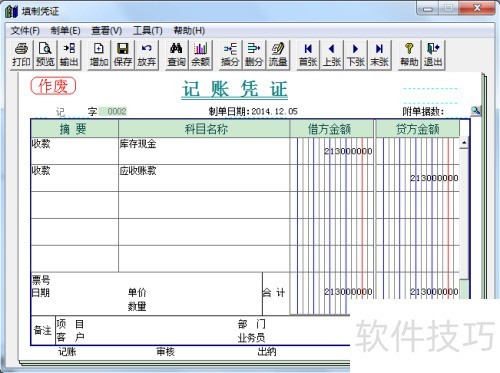This screenshot has width=500, height=373.
Task: Click the 填制凭证 application title icon
Action: pyautogui.click(x=11, y=11)
